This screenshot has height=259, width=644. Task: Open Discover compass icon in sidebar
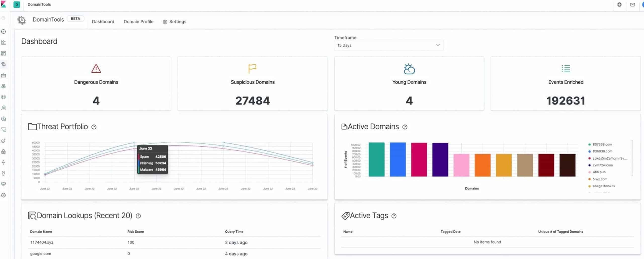pyautogui.click(x=4, y=31)
